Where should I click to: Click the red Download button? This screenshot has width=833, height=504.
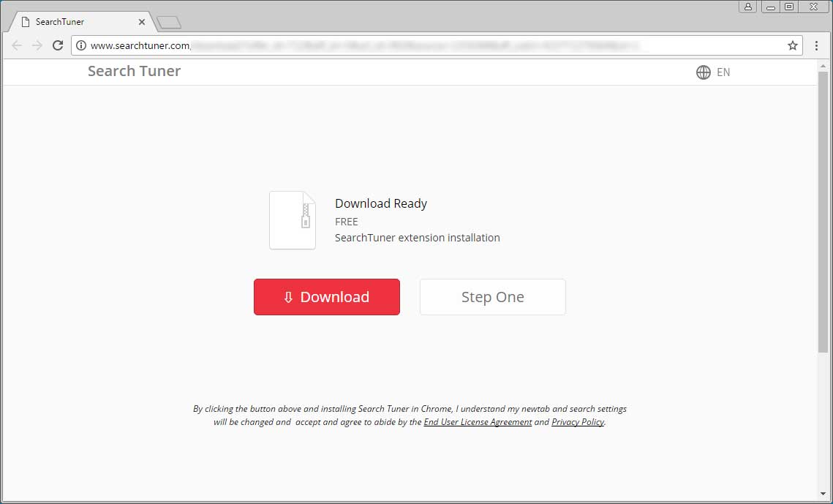[x=326, y=297]
